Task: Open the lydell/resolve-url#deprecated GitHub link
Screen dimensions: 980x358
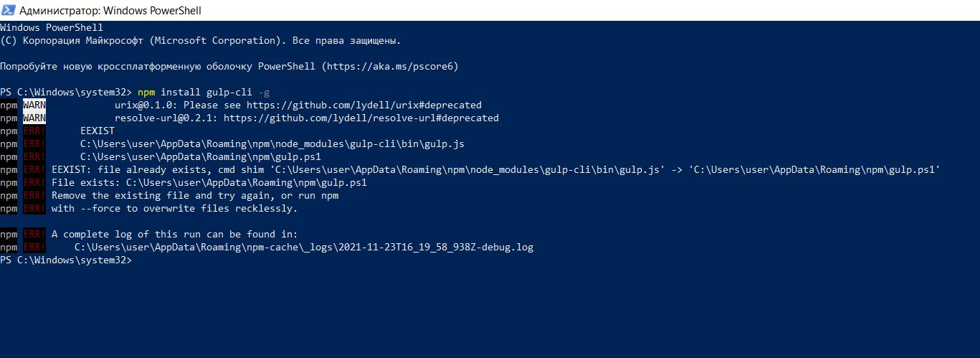Action: pyautogui.click(x=362, y=118)
